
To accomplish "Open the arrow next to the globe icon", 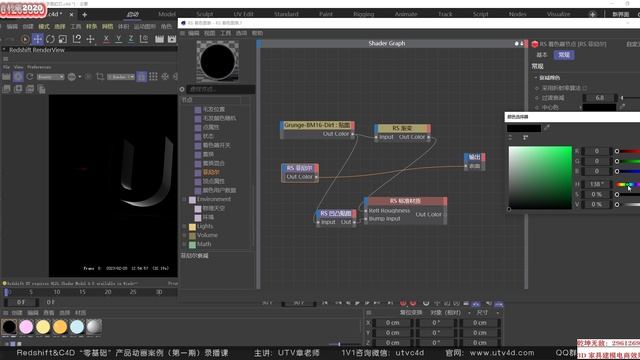I will click(x=80, y=77).
